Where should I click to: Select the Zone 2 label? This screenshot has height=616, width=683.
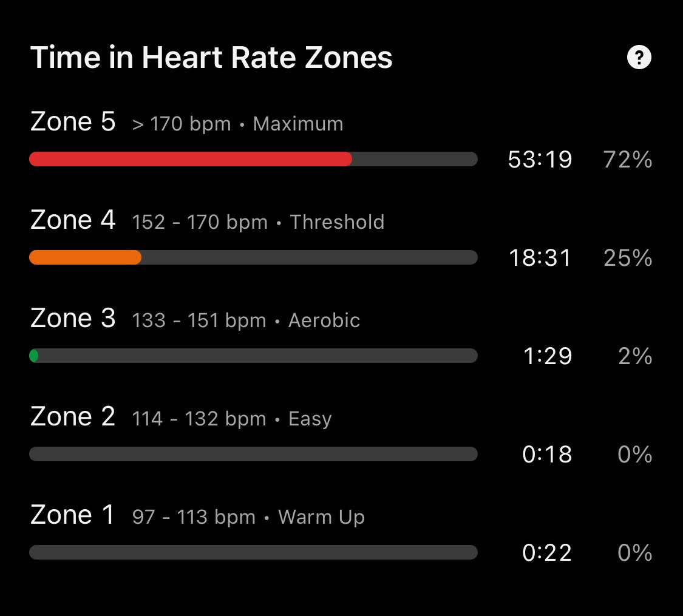[x=73, y=416]
